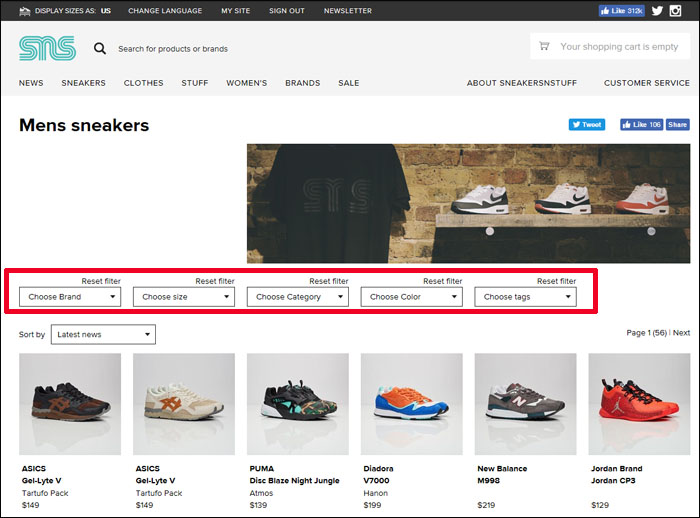Screen dimensions: 700x518
Task: Click the SNS logo
Action: click(47, 48)
